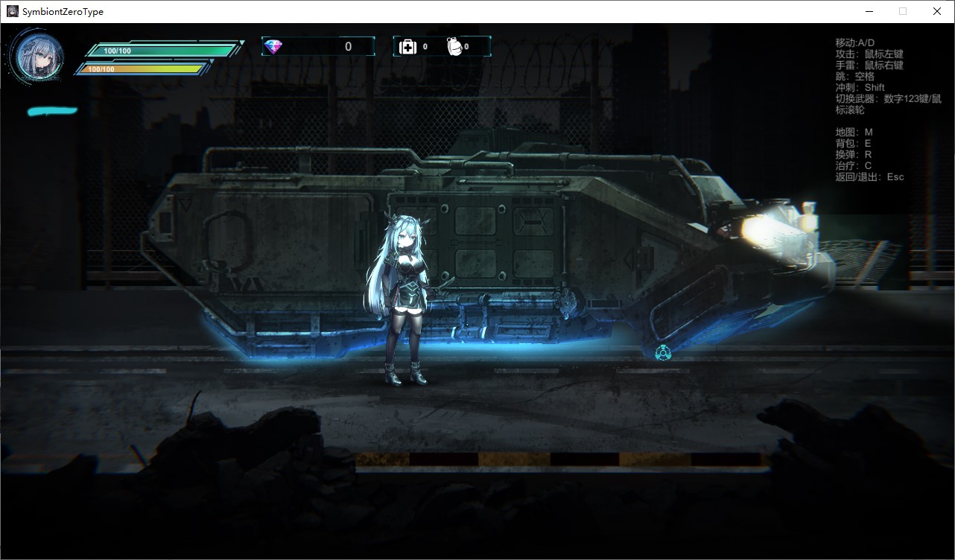Click the "地图：M" help line
The image size is (955, 560).
[854, 132]
